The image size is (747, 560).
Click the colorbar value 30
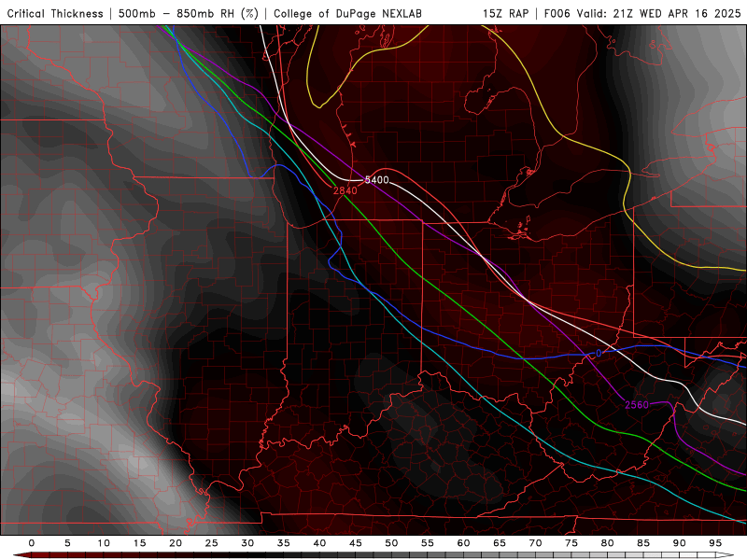tap(247, 543)
